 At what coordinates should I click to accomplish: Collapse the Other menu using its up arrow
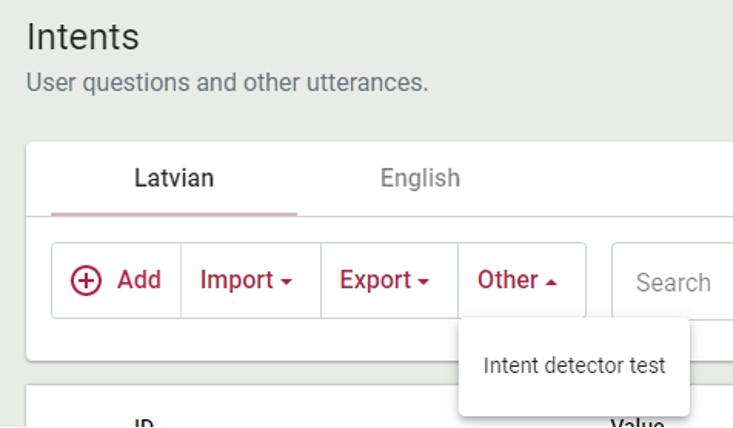(551, 283)
